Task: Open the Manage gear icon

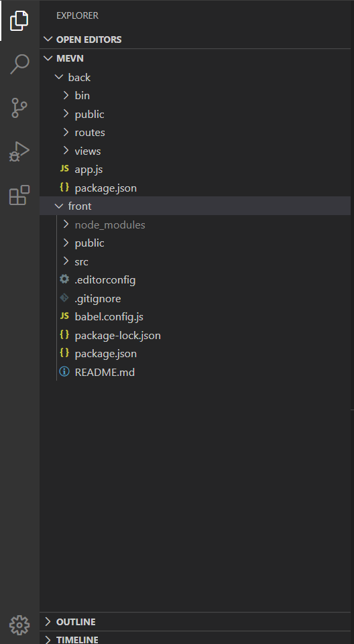Action: [x=19, y=625]
